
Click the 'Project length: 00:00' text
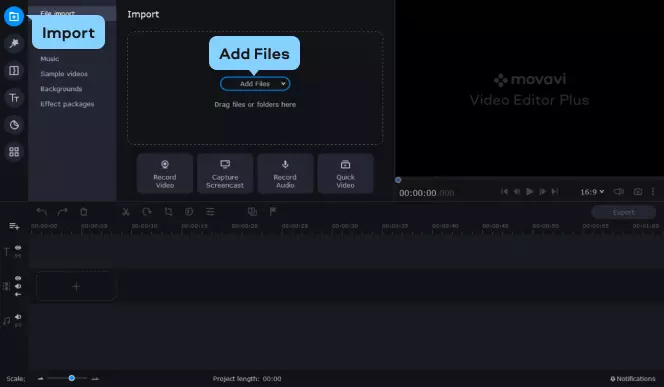point(247,379)
